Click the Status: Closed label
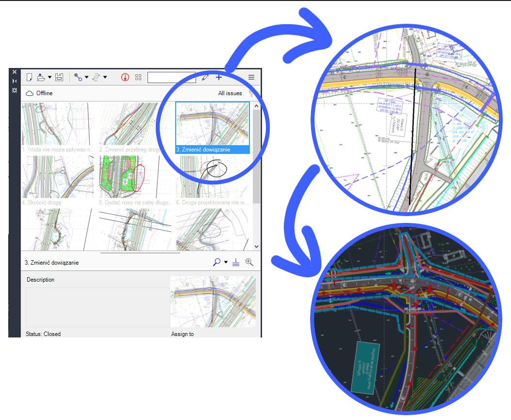Screen dimensions: 511x420 [43, 334]
